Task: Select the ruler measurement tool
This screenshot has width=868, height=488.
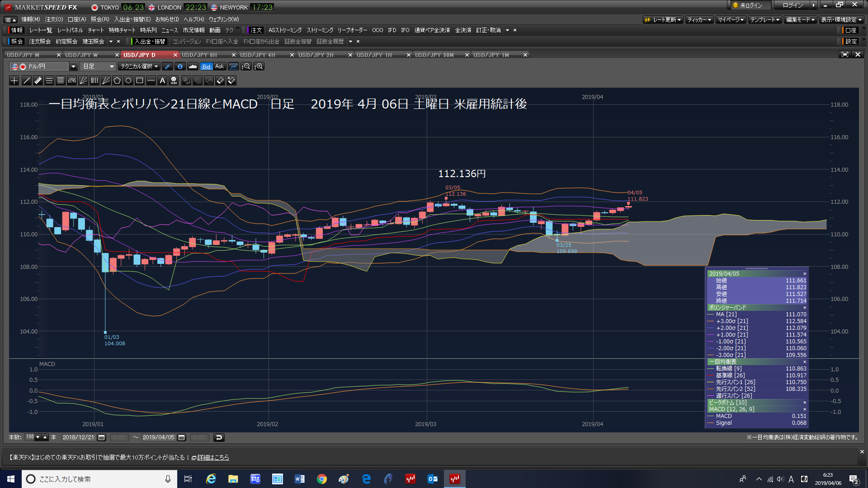Action: tap(38, 80)
